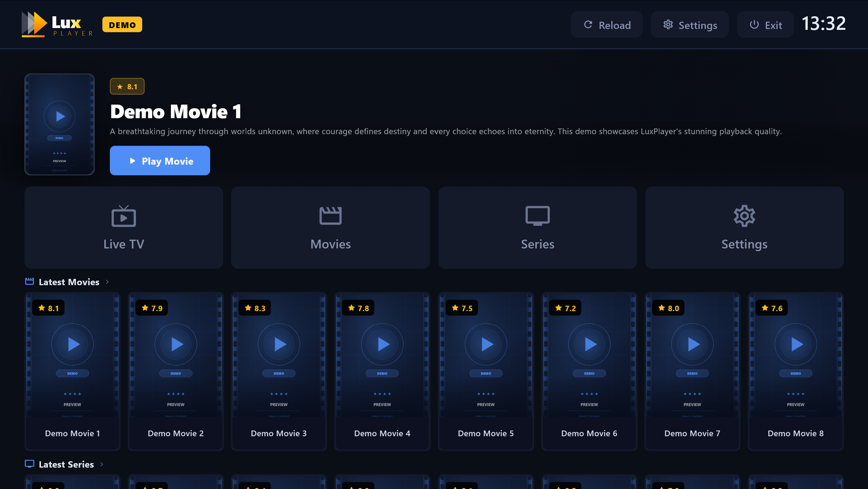Open the Series tile
Viewport: 868px width, 489px height.
click(537, 228)
